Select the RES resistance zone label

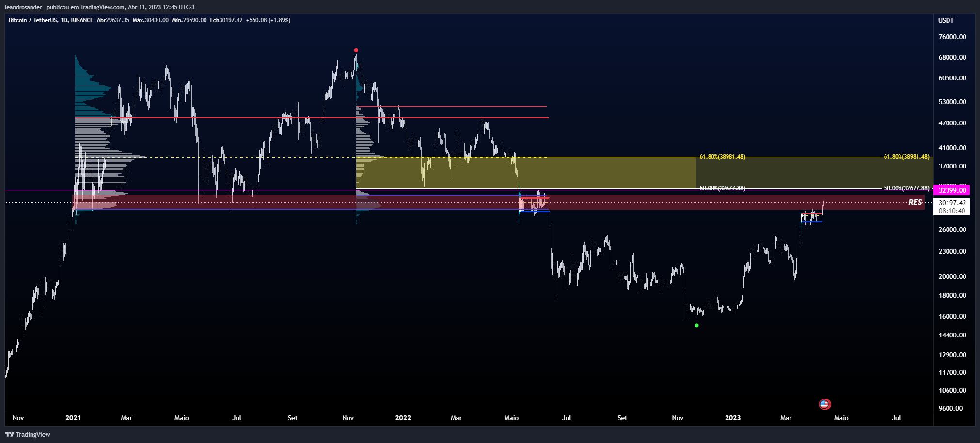tap(915, 202)
